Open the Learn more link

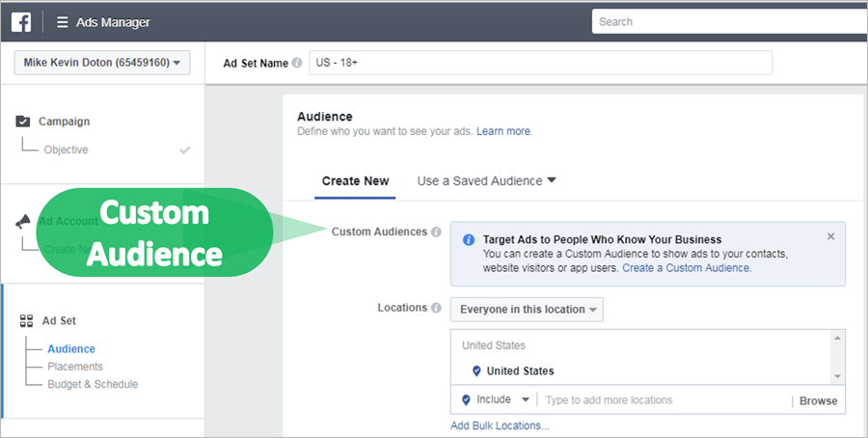[503, 131]
